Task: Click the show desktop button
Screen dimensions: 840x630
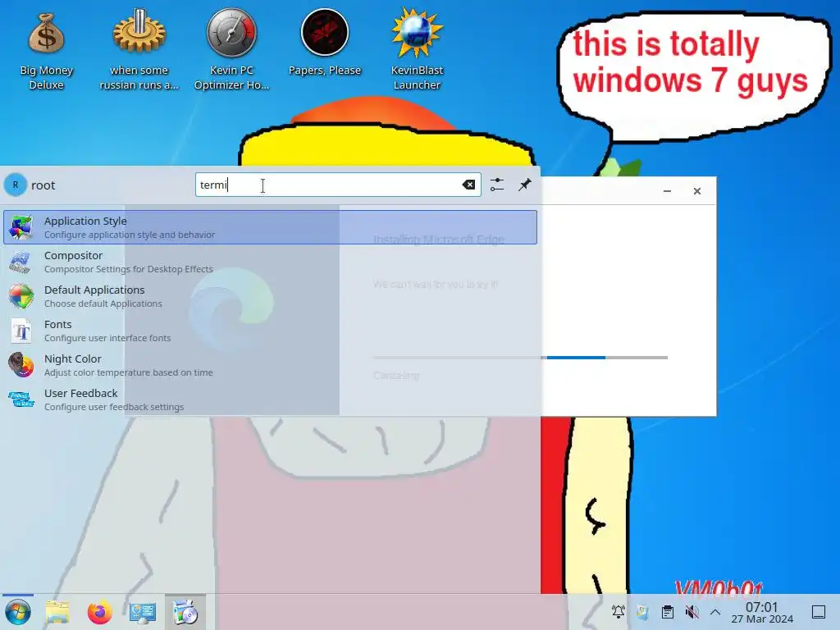Action: pos(819,612)
